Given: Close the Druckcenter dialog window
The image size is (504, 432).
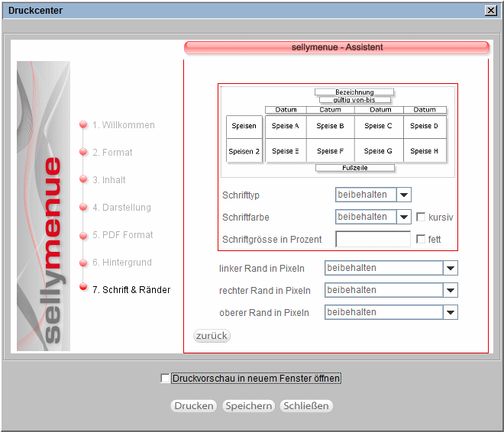Looking at the screenshot, I should coord(490,11).
